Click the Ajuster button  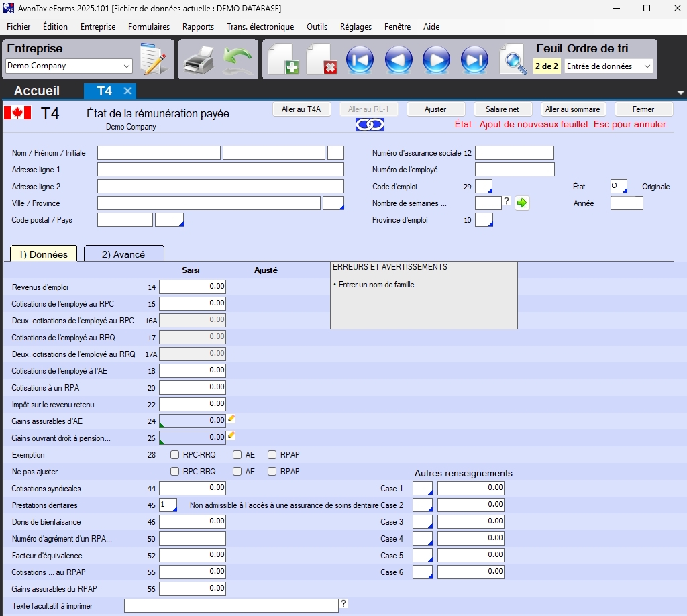point(435,109)
